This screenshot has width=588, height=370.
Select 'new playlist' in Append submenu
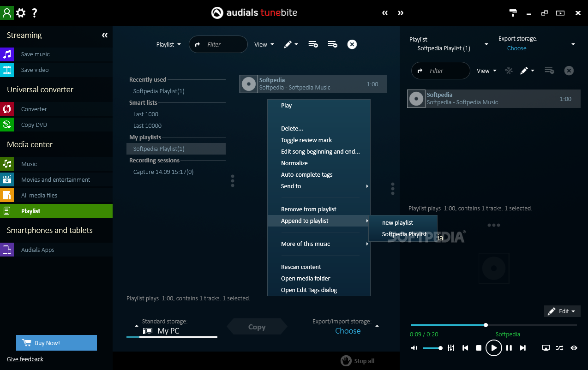[403, 223]
